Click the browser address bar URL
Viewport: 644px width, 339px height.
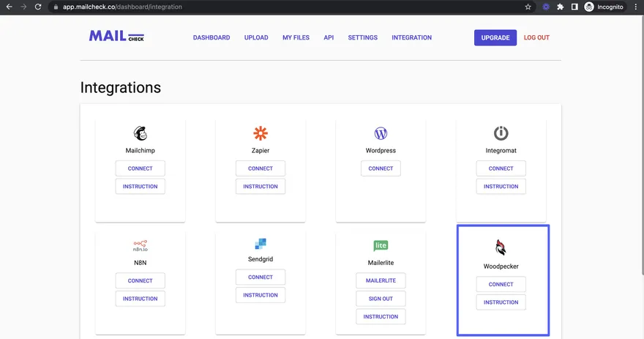pos(123,7)
